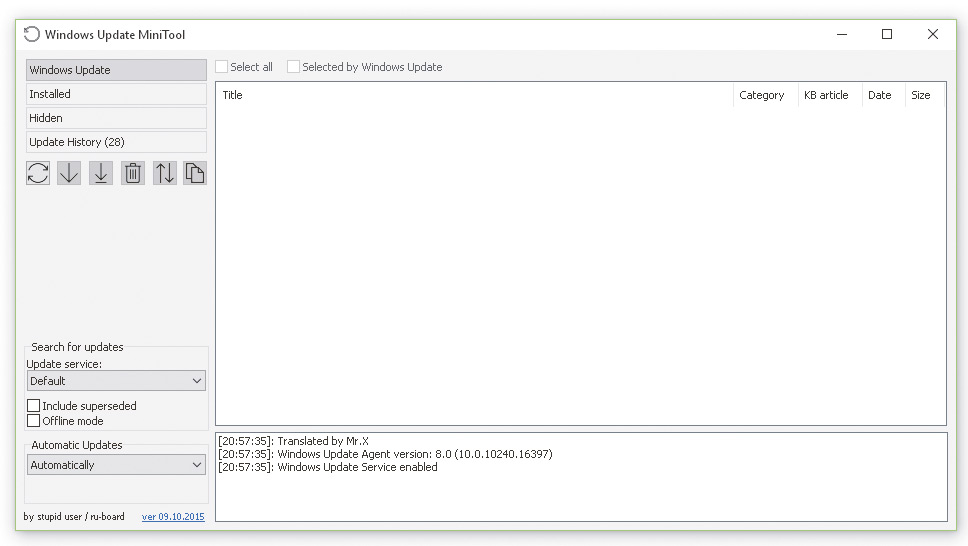Switch to the Installed tab
The image size is (968, 546).
coord(116,94)
